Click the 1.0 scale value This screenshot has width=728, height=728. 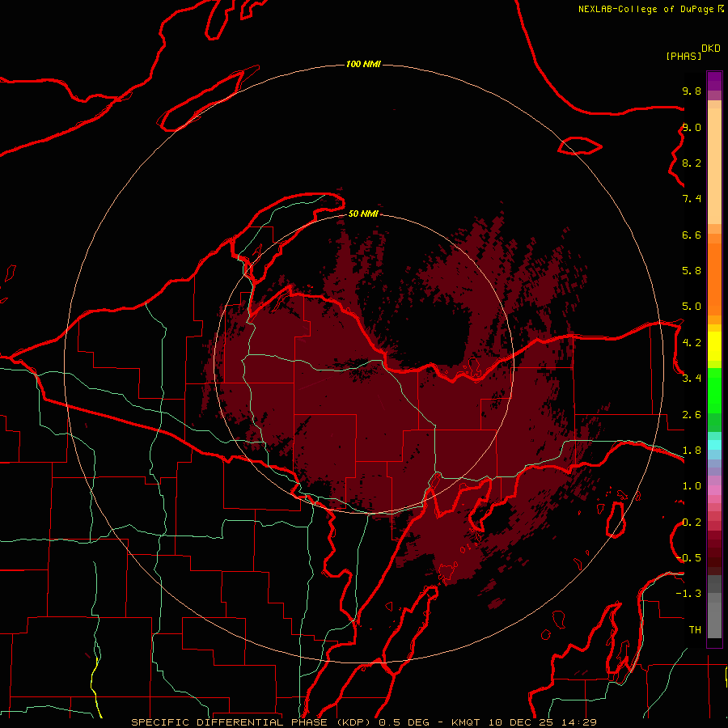point(692,486)
